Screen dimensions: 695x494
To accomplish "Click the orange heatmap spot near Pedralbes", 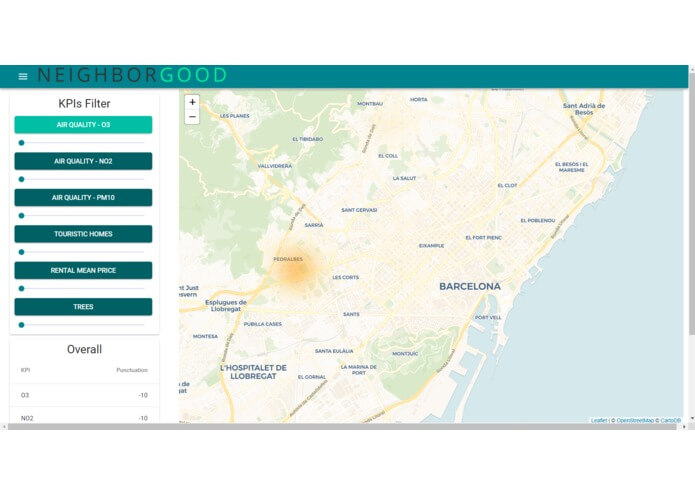I will [292, 268].
